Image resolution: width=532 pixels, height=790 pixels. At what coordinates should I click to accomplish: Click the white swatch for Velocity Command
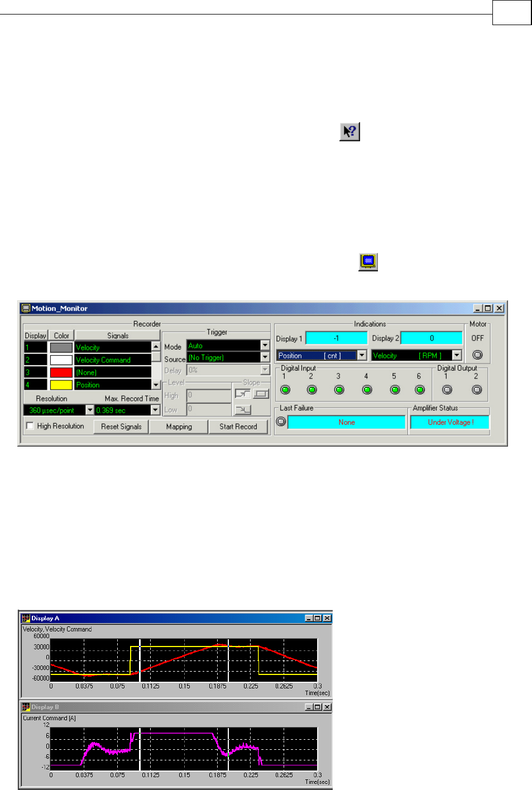coord(61,360)
